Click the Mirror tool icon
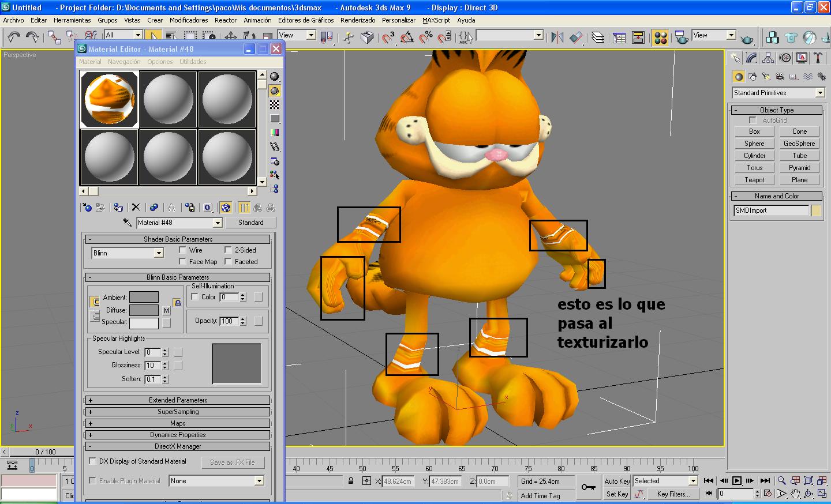The width and height of the screenshot is (831, 504). (x=557, y=37)
